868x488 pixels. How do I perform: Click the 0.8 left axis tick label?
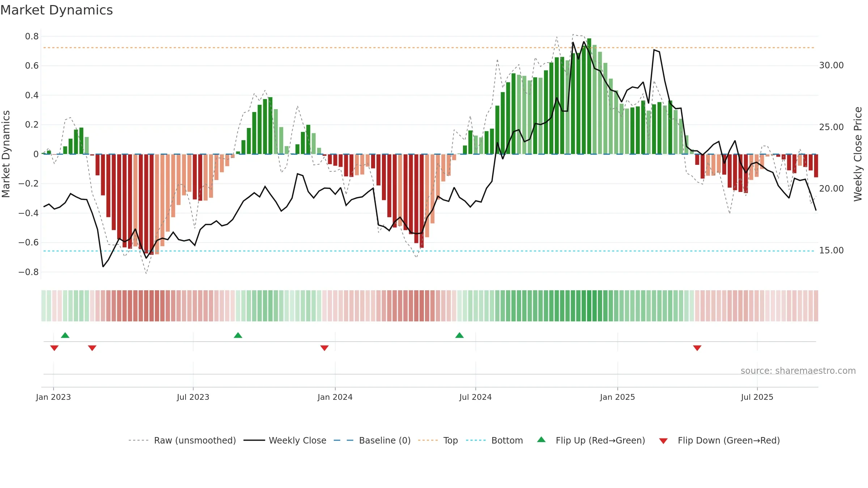click(32, 37)
